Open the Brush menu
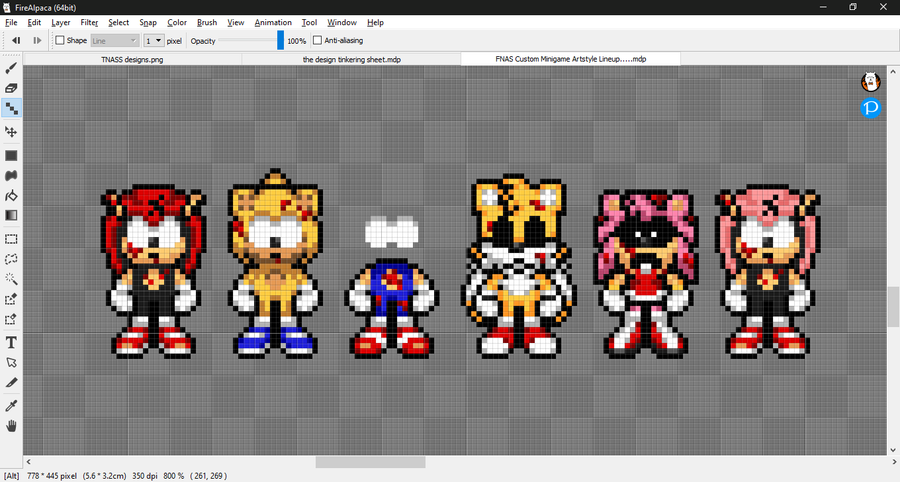 [x=207, y=22]
